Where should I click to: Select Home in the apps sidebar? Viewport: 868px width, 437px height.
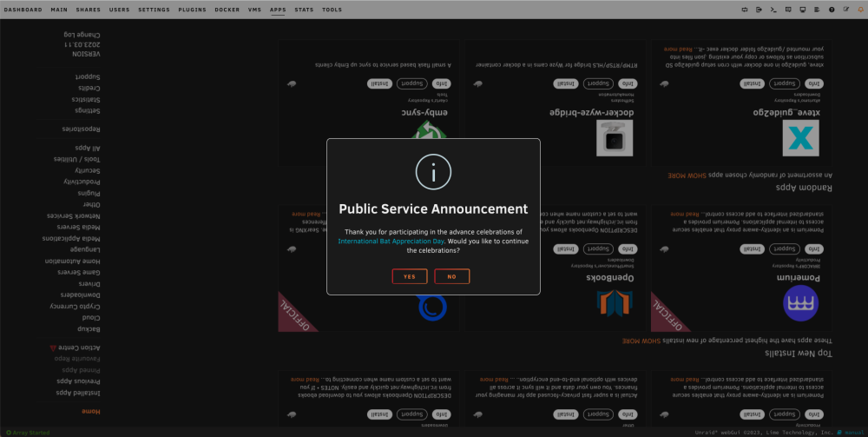[91, 412]
